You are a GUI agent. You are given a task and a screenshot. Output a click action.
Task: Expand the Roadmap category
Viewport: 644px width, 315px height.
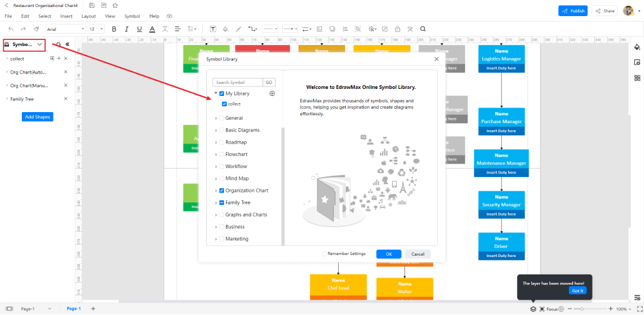(x=216, y=142)
